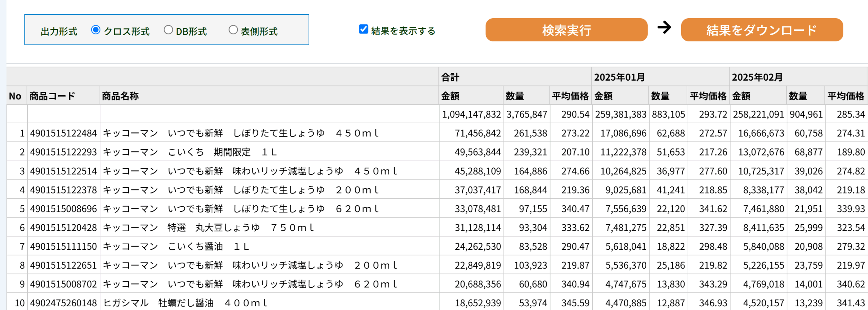Image resolution: width=868 pixels, height=310 pixels.
Task: Click total quantity 3,765,847
Action: pyautogui.click(x=527, y=115)
